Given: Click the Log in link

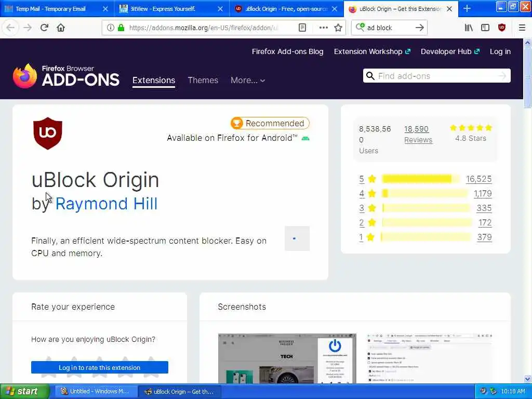Looking at the screenshot, I should 500,51.
